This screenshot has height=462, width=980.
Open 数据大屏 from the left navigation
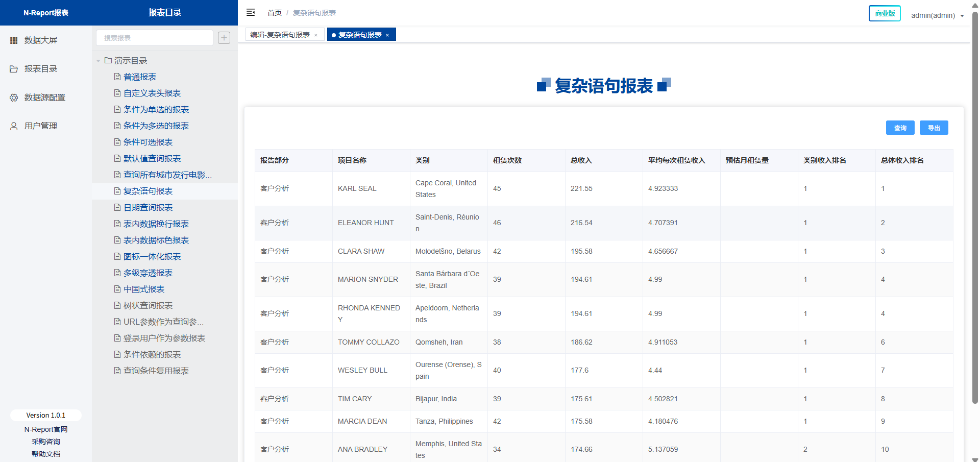pyautogui.click(x=40, y=40)
